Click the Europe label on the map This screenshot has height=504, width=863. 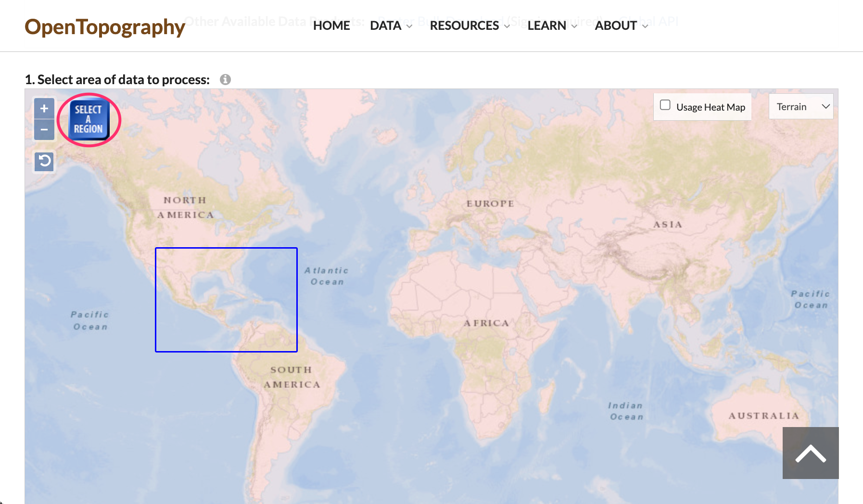(490, 203)
